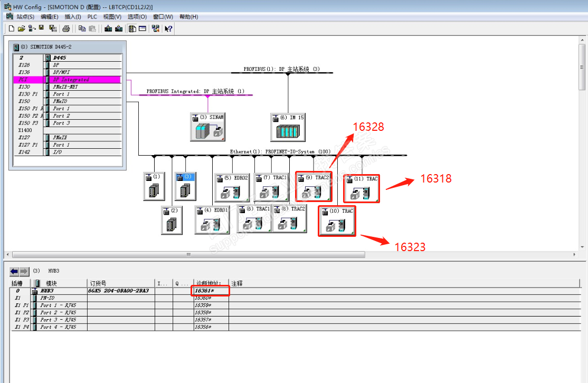This screenshot has width=588, height=383.
Task: Click the horizontal scrollbar thumb
Action: point(188,254)
